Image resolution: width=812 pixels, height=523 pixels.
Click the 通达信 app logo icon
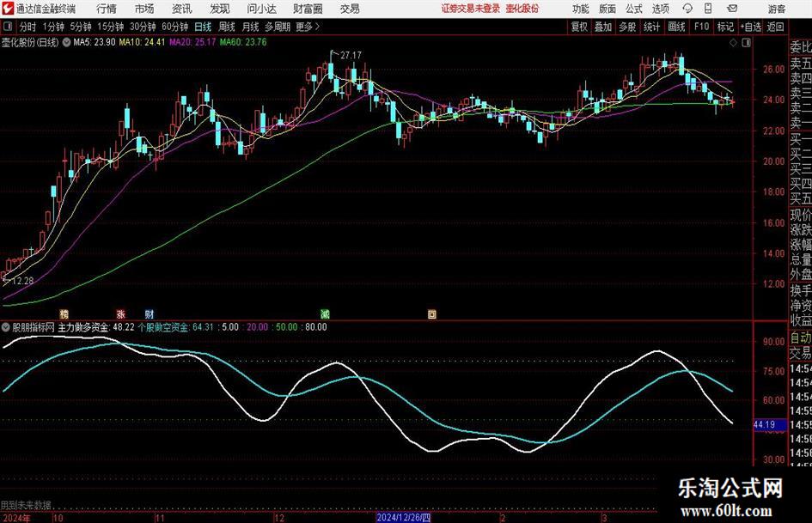click(x=8, y=9)
